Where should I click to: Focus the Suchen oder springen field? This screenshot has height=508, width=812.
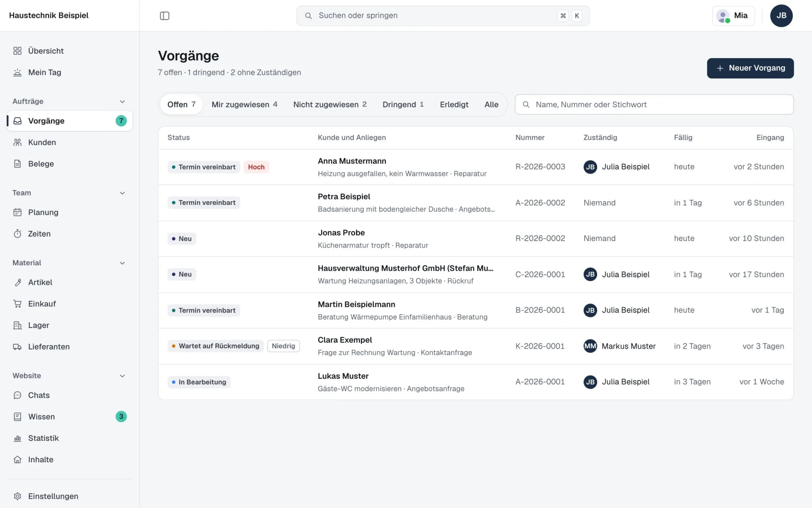443,16
